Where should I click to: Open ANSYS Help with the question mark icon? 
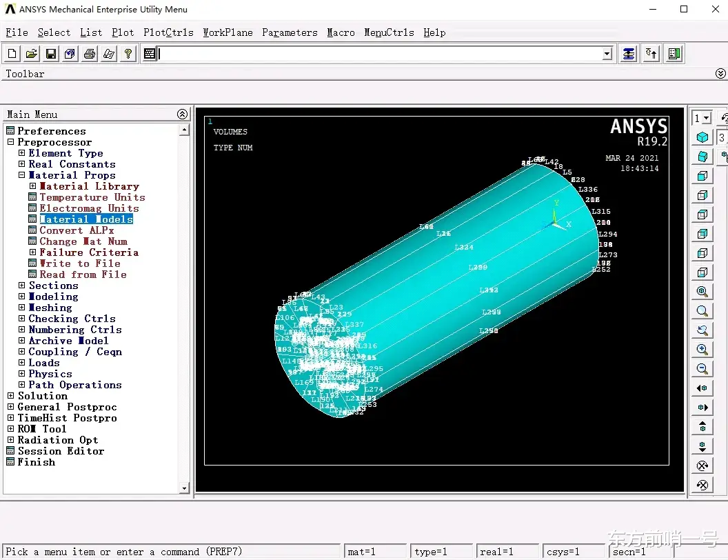click(x=128, y=54)
